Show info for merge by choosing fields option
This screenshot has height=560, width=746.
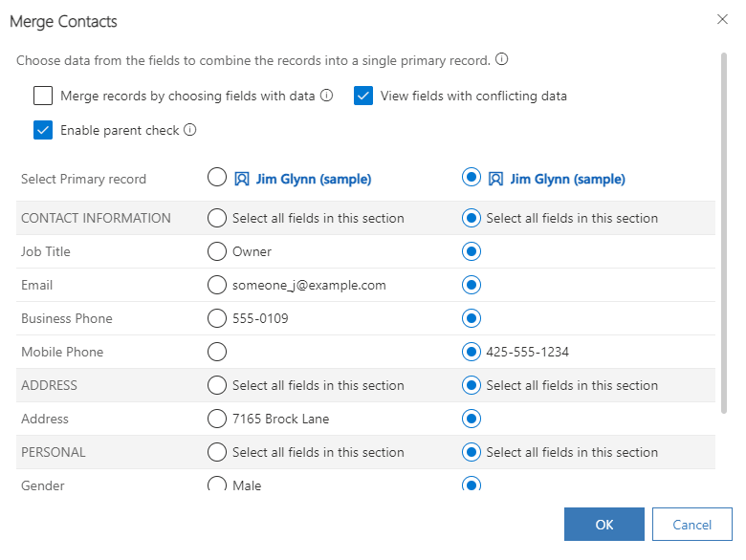326,95
